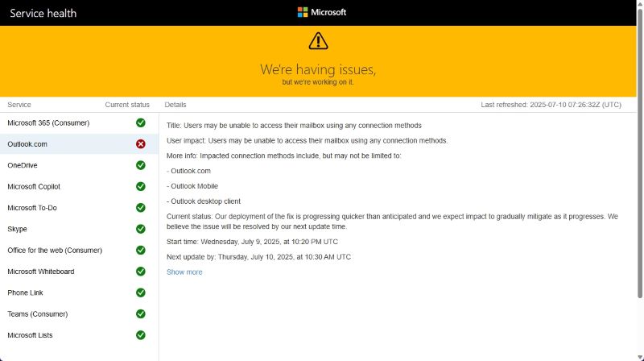Click "- Outlook Mobile" detail line
This screenshot has width=644, height=361.
coord(192,186)
